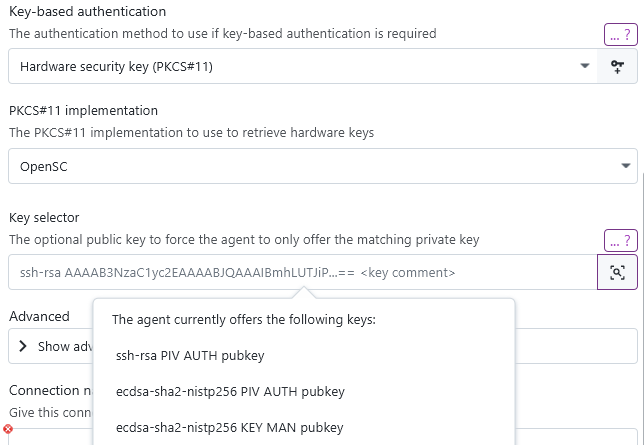This screenshot has height=445, width=644.
Task: Click the Key-based authentication heading
Action: [87, 12]
